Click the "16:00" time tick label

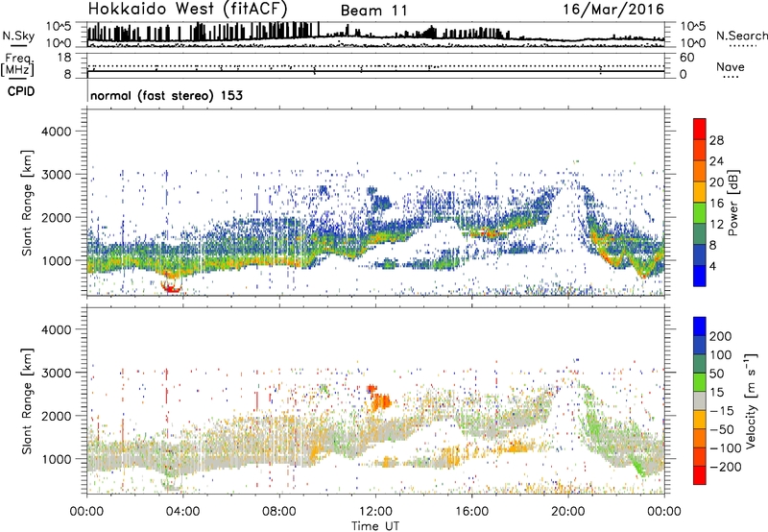pos(471,512)
